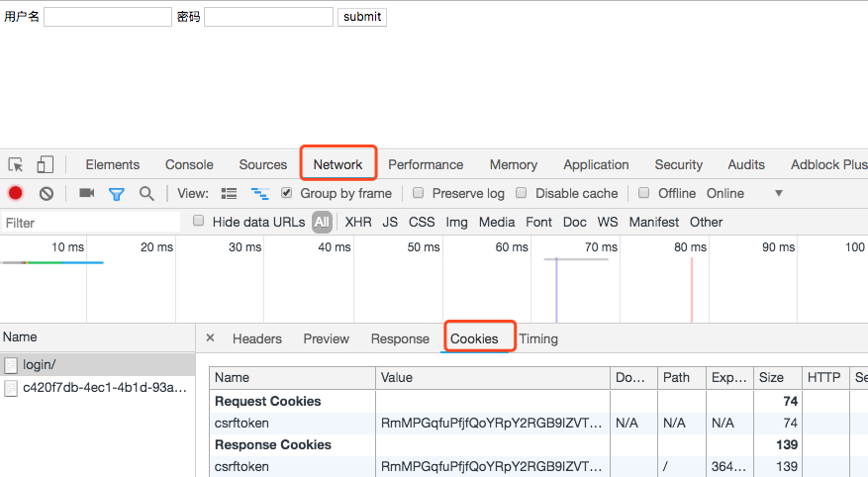The image size is (868, 477).
Task: Show overview waterfall view icon
Action: tap(260, 194)
